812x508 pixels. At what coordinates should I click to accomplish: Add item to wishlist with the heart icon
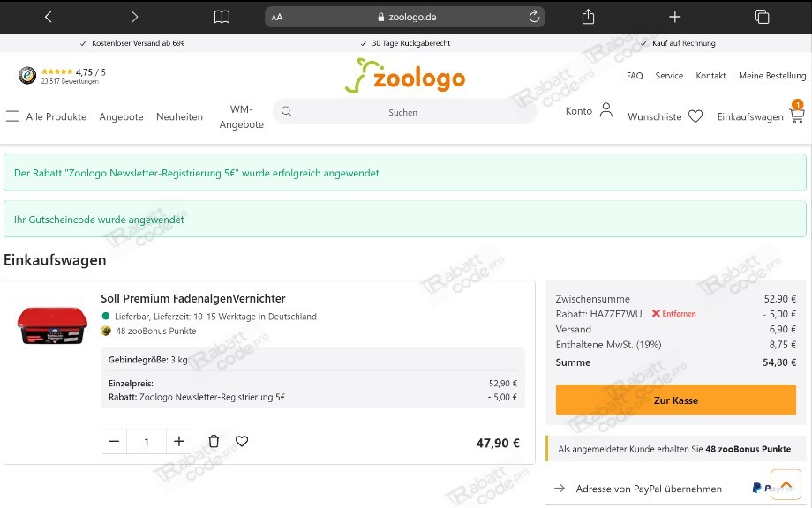242,441
